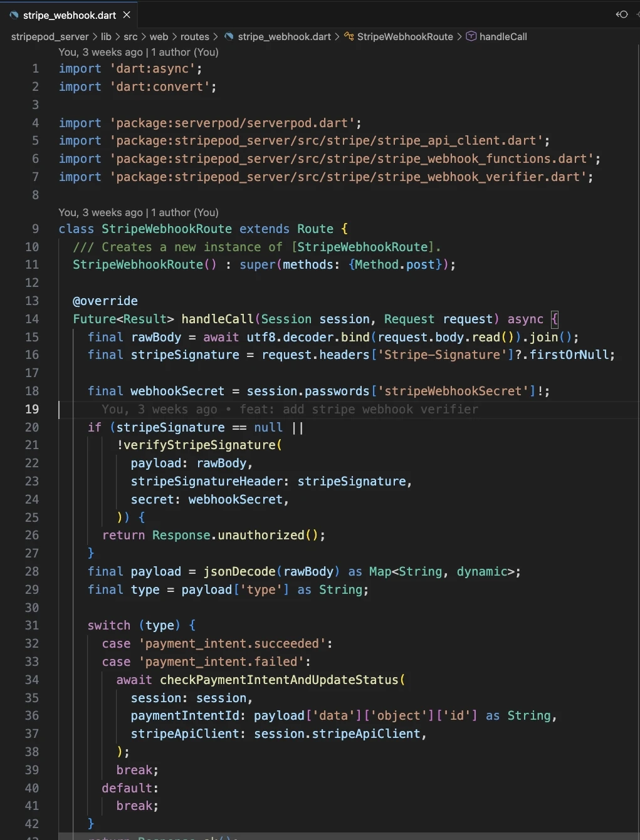Click line number 14 in gutter

point(32,319)
